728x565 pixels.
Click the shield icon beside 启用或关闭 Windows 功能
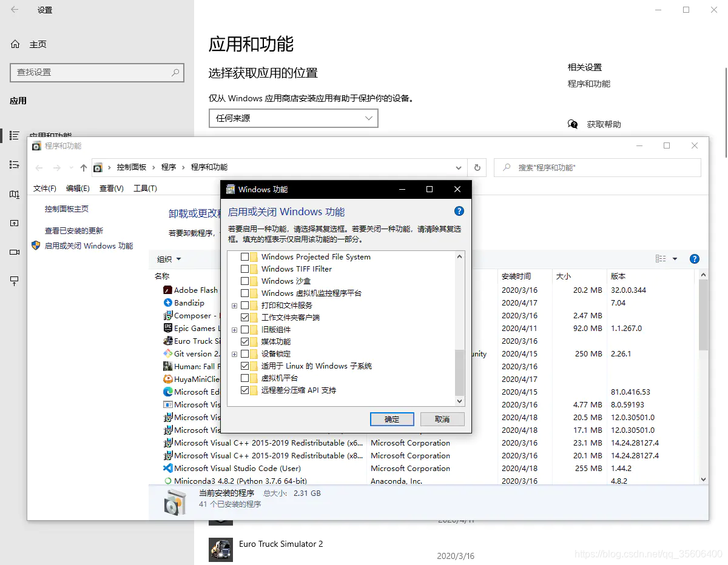(x=35, y=246)
